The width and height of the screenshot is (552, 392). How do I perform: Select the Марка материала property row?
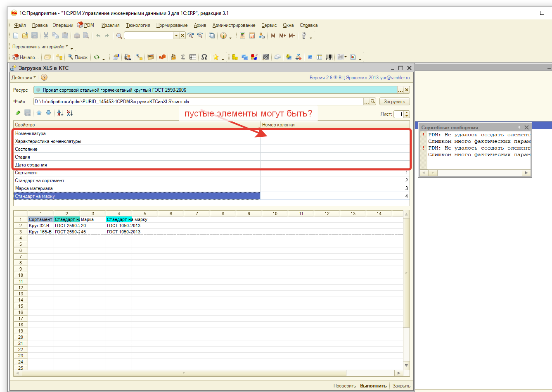[211, 188]
